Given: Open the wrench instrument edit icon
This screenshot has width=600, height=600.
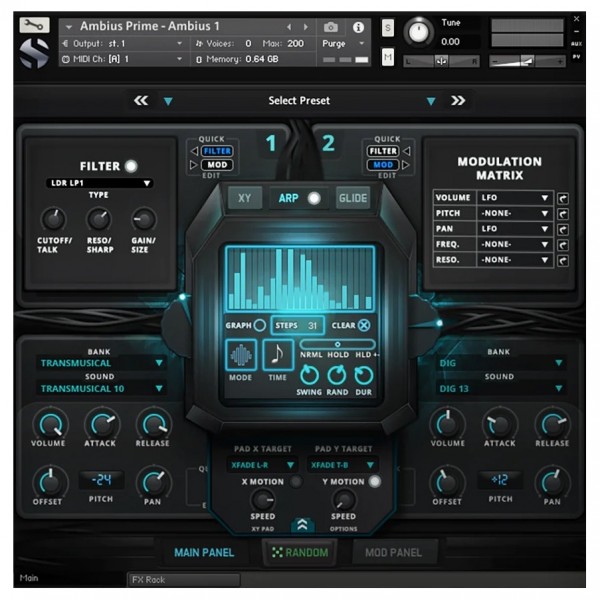Looking at the screenshot, I should tap(34, 25).
